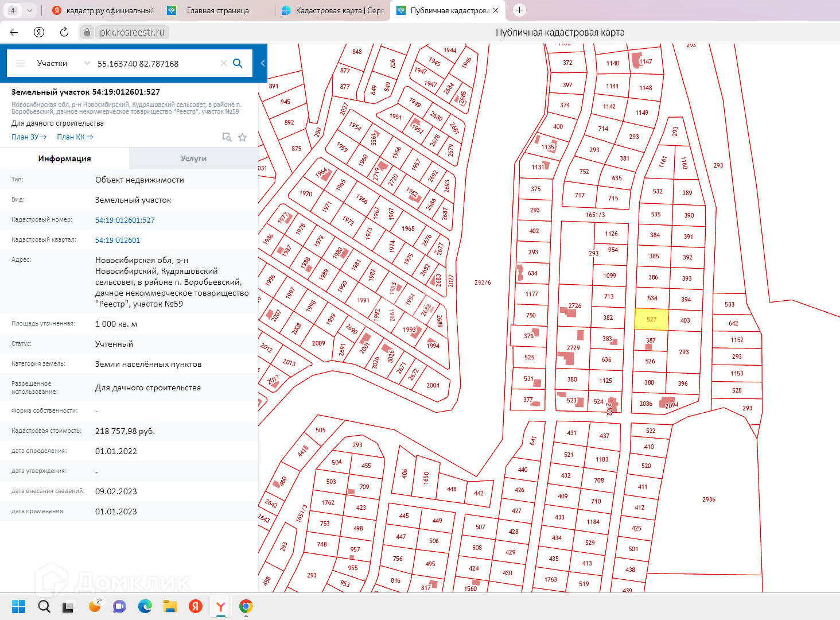
Task: Open the План КК link
Action: pyautogui.click(x=75, y=137)
